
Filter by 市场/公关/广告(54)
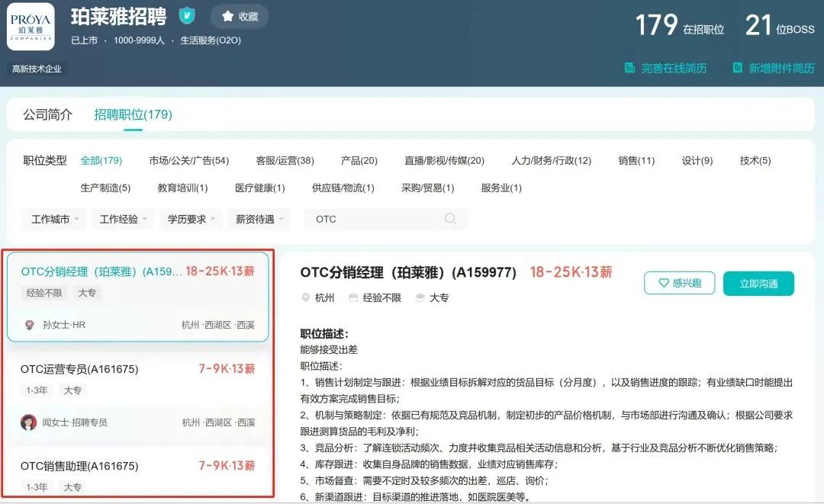[x=188, y=161]
